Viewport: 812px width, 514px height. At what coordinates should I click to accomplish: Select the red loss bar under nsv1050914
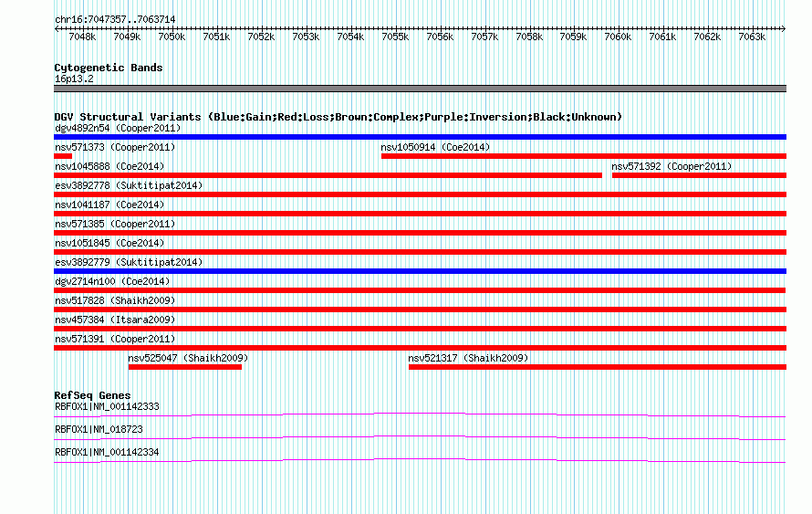584,156
